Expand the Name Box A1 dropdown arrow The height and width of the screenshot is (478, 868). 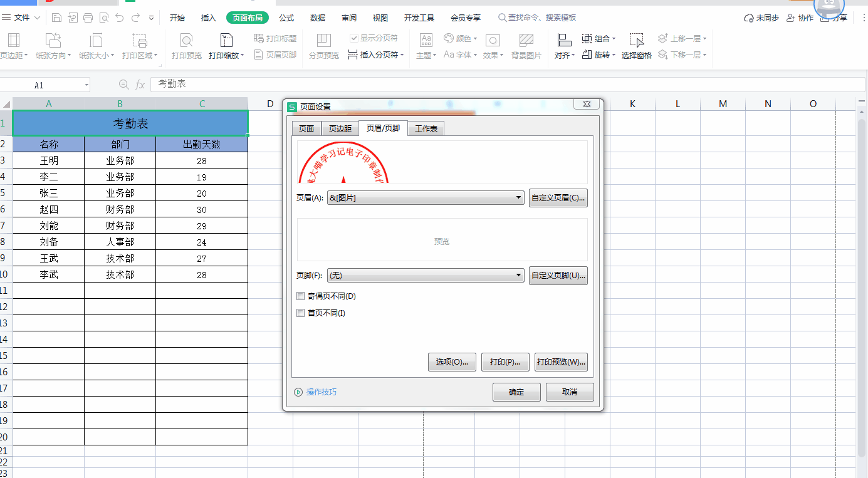tap(86, 85)
